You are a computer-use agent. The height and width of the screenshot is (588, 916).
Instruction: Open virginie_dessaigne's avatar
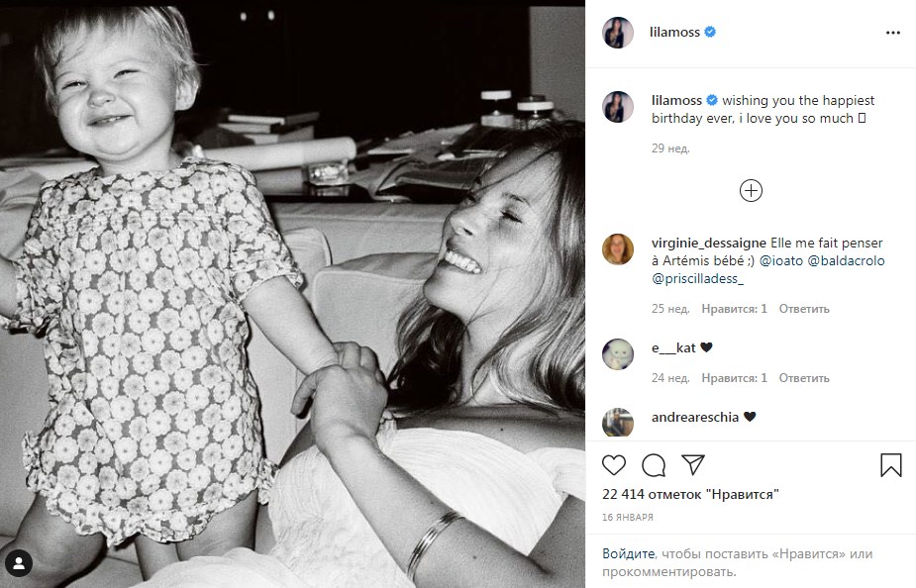pyautogui.click(x=618, y=249)
